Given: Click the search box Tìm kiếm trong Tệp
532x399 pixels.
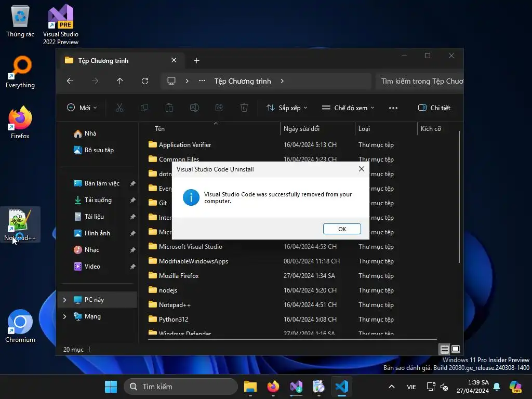Looking at the screenshot, I should 420,81.
